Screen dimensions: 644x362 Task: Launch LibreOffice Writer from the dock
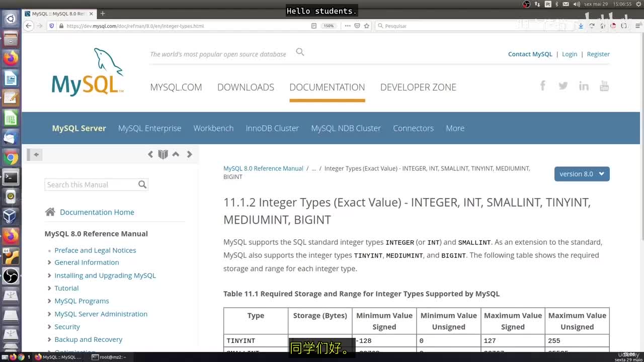11,78
